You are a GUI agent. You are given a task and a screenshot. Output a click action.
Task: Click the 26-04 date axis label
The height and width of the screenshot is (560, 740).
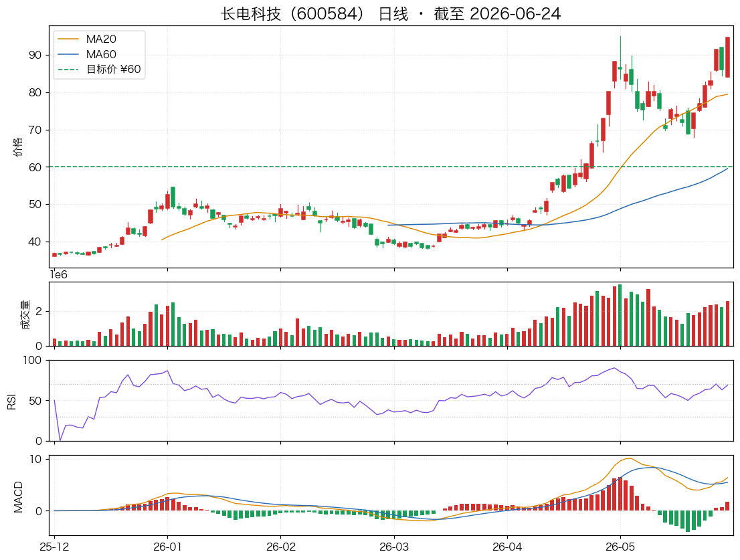point(507,547)
